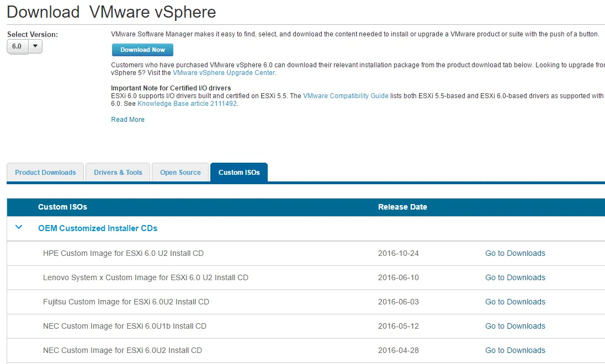Viewport: 605px width, 364px height.
Task: Select the Open Source tab
Action: (181, 173)
